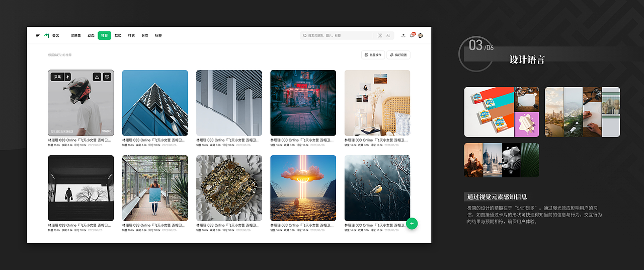This screenshot has width=644, height=270.
Task: Click the cloud icon inside the search bar
Action: [x=388, y=36]
